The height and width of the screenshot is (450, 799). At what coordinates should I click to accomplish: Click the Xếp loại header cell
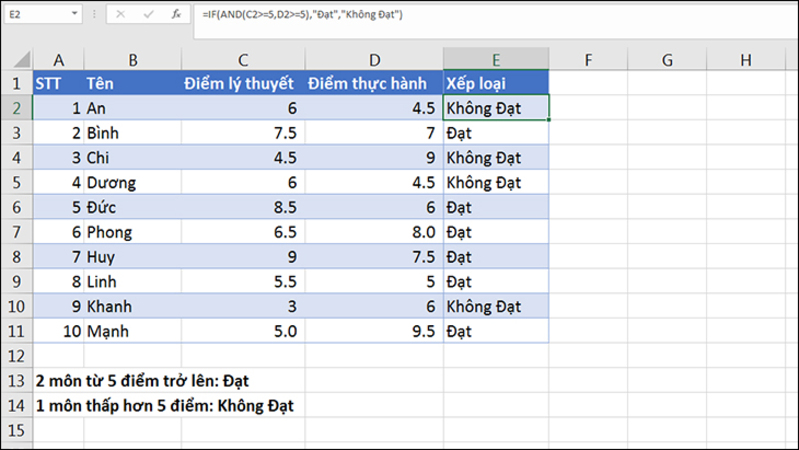496,83
